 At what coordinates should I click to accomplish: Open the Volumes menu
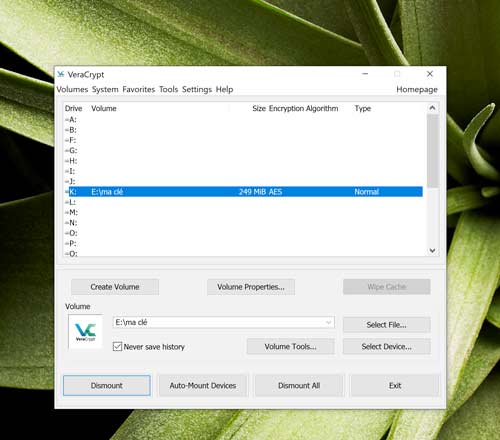[x=72, y=89]
